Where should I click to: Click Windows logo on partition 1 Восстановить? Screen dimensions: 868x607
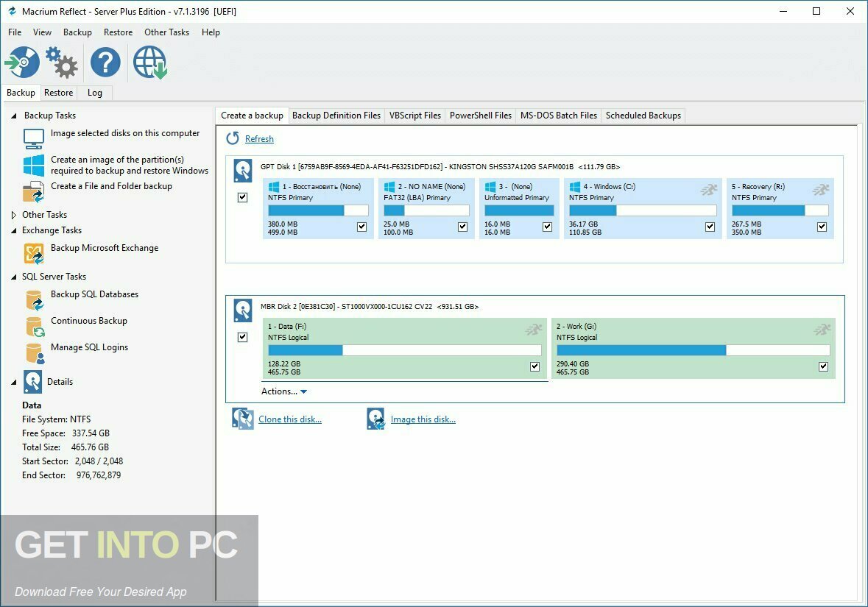[x=274, y=187]
